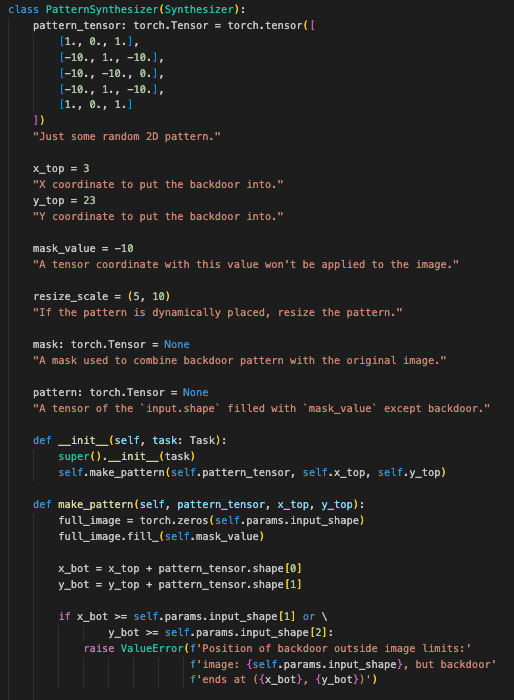Screen dimensions: 514x700
Task: Click the y_top = 23 value
Action: pos(89,200)
